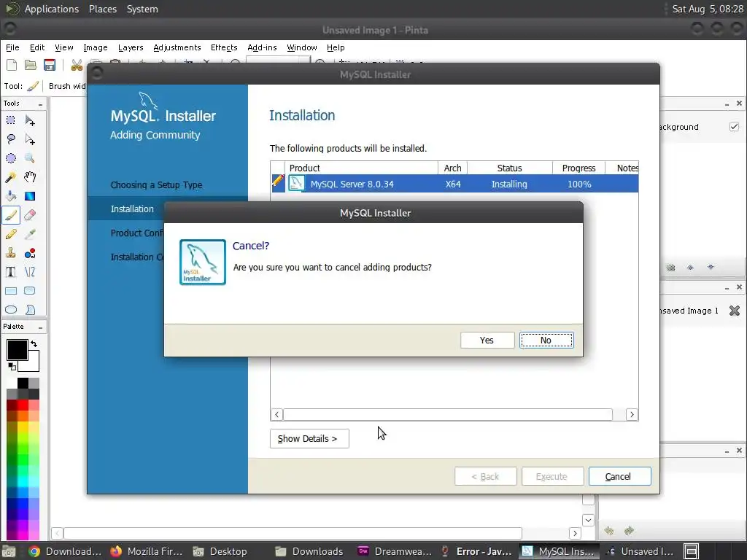Select the Recolor tool in Pinta

30,253
